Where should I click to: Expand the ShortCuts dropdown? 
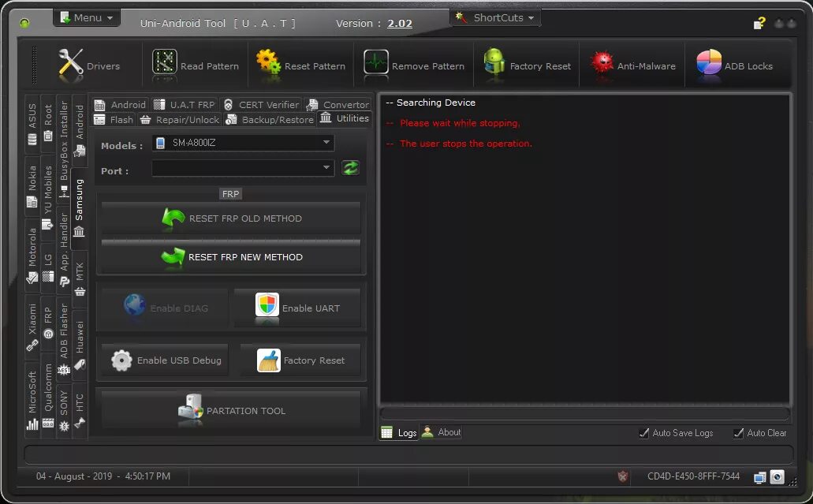[x=495, y=17]
